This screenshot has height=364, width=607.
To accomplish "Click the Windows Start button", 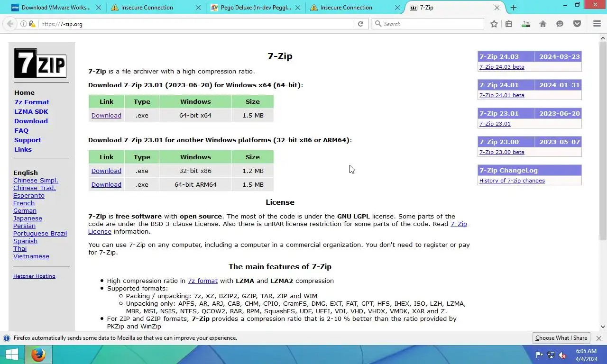I will [x=11, y=355].
